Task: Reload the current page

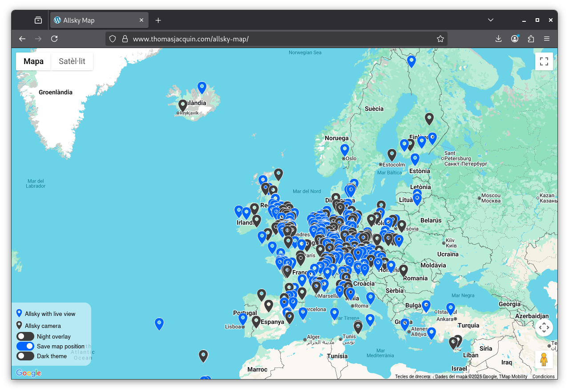Action: (x=54, y=39)
